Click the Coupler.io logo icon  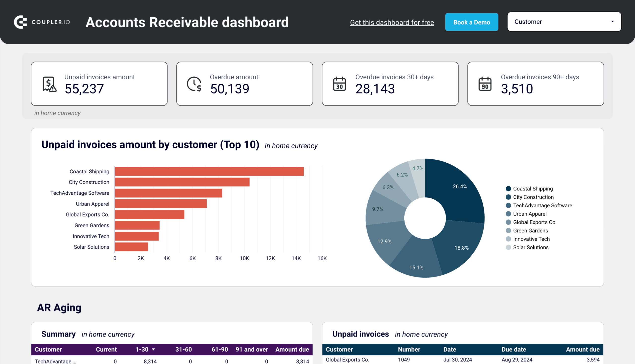coord(21,21)
